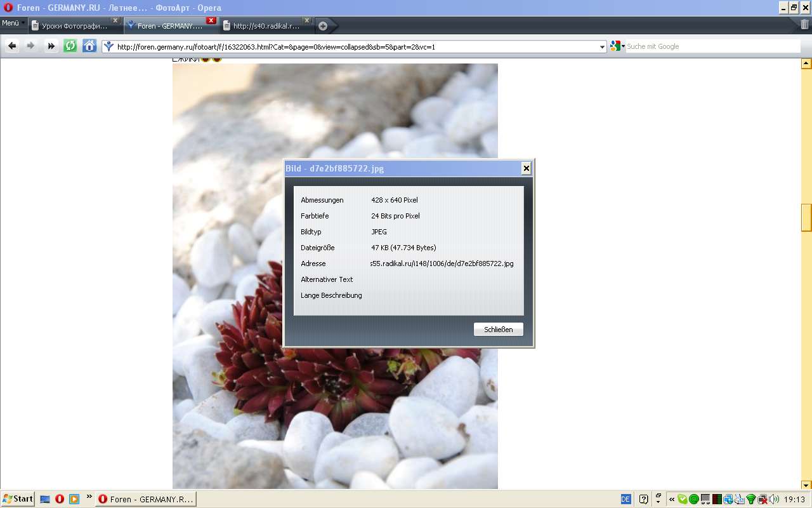812x508 pixels.
Task: Click the Fast Forward double-arrow button
Action: tap(51, 46)
